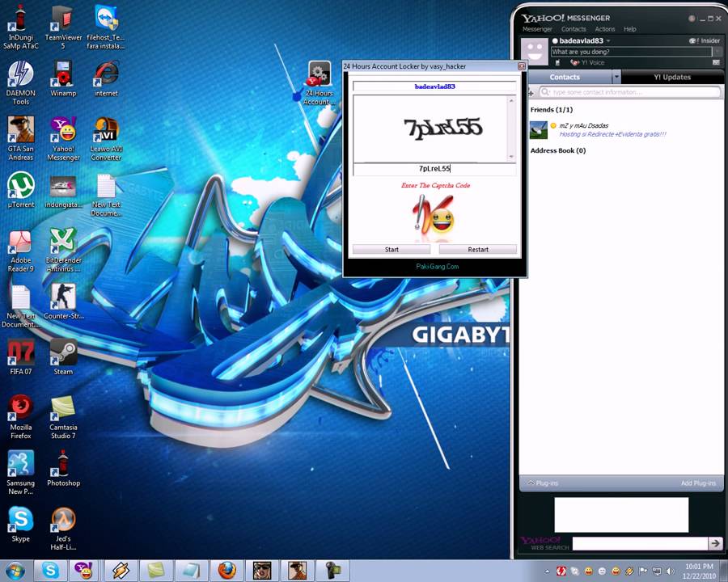Click the 'What are you doing?' status field
Image resolution: width=728 pixels, height=582 pixels.
(x=632, y=52)
